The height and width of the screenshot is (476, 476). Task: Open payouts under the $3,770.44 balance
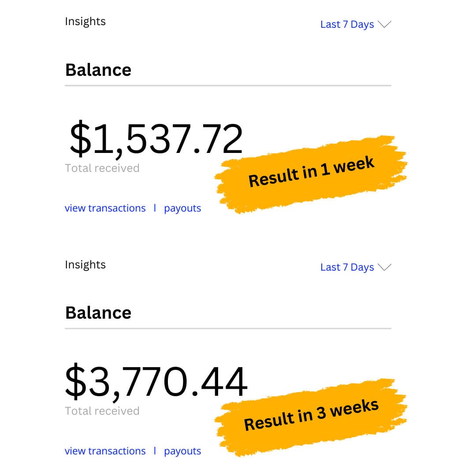pyautogui.click(x=182, y=451)
